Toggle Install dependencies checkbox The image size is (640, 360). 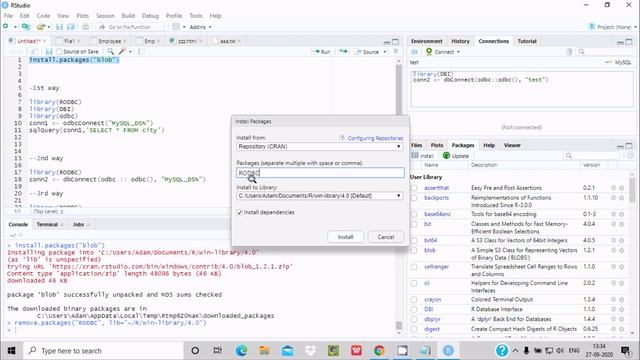point(240,212)
